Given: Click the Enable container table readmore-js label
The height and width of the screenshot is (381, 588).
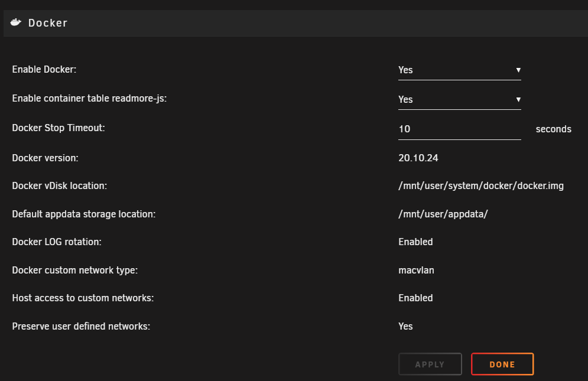Looking at the screenshot, I should pyautogui.click(x=89, y=98).
